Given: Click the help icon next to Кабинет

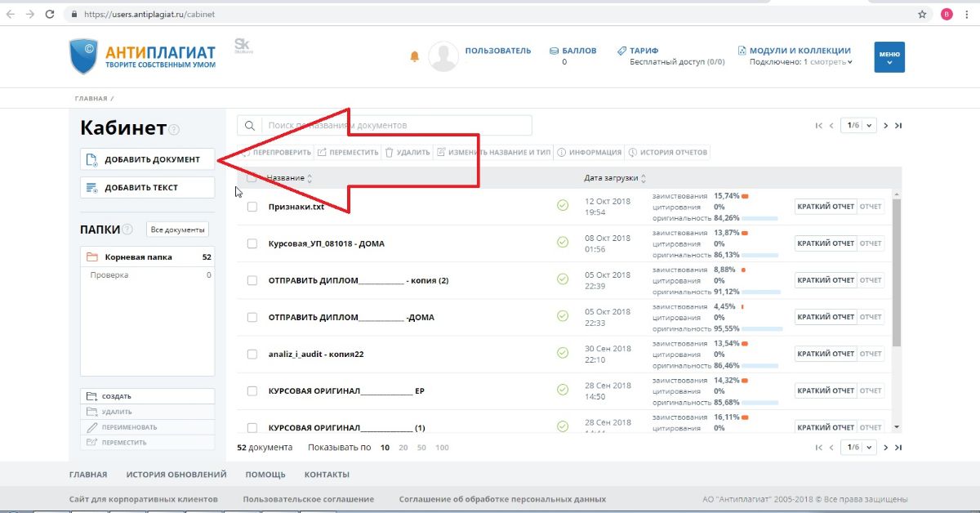Looking at the screenshot, I should tap(174, 129).
